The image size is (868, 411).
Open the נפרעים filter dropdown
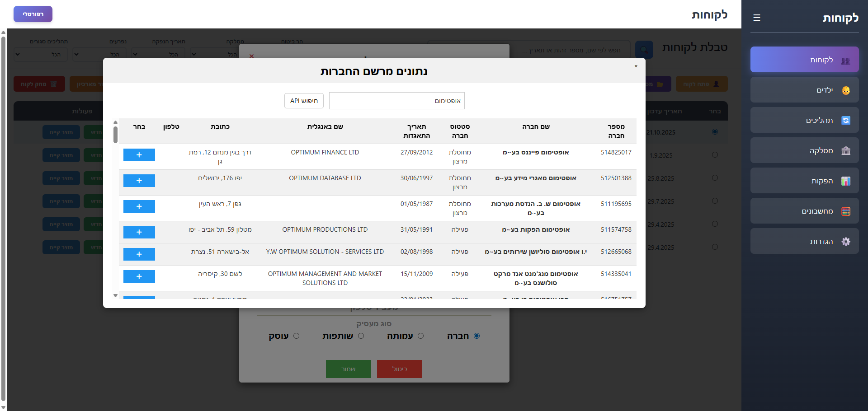[99, 55]
